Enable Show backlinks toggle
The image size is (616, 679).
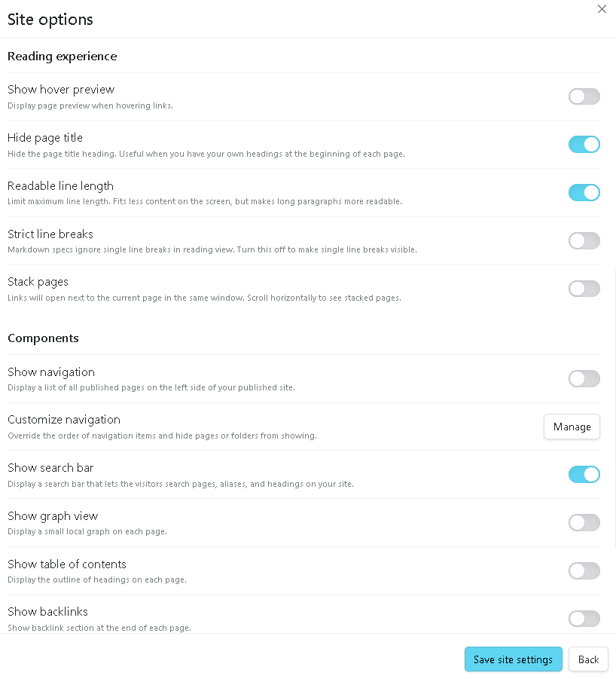pos(584,619)
